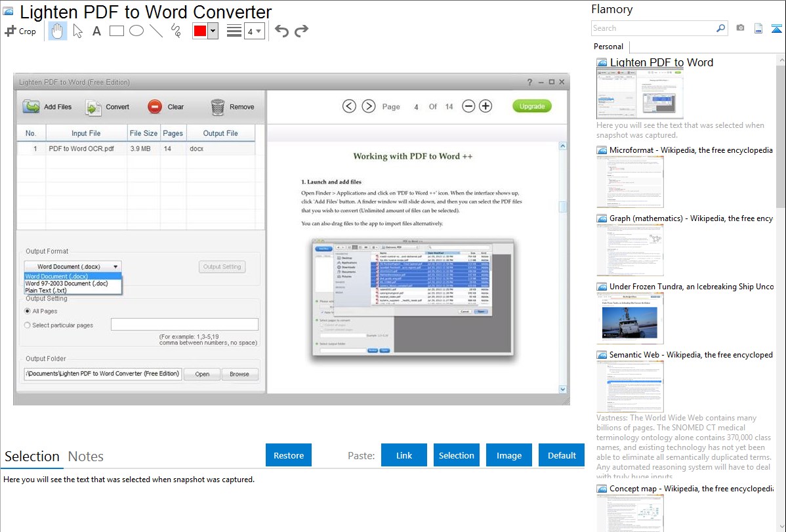
Task: Click the Clear button
Action: 165,107
